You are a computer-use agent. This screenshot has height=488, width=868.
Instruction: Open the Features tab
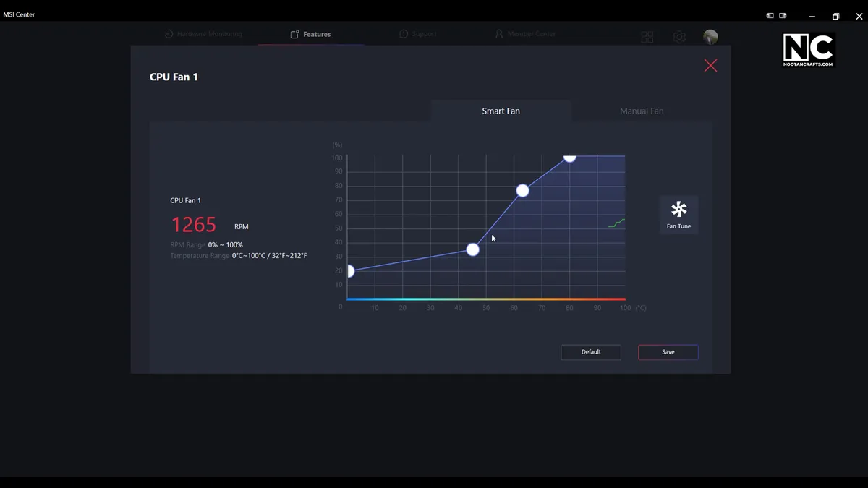click(310, 34)
